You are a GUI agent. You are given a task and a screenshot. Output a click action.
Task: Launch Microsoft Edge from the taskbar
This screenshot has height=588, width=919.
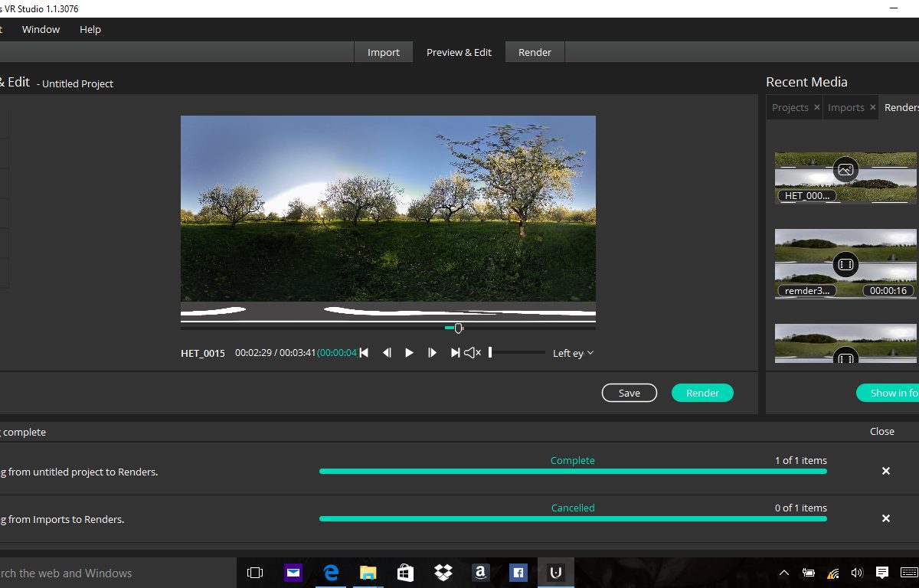pyautogui.click(x=331, y=573)
